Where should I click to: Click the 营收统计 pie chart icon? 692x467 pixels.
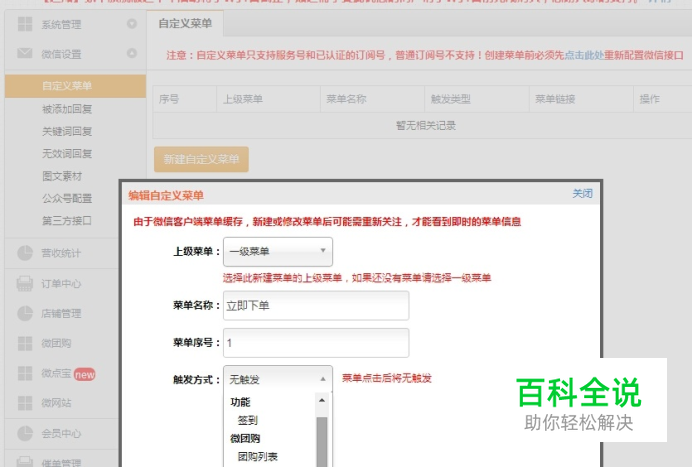coord(25,253)
